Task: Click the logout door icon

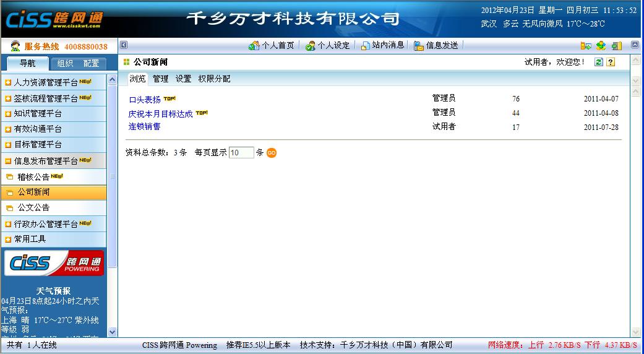Action: [617, 46]
